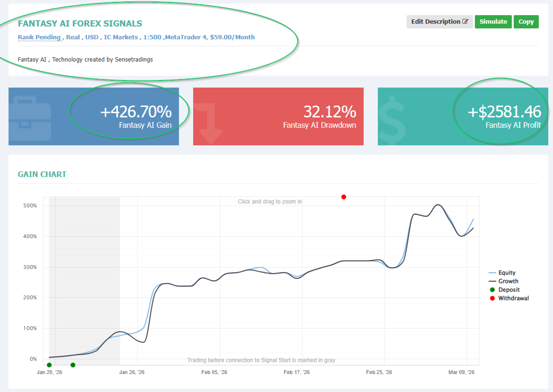
Task: Click the pencil icon in Edit Description
Action: point(465,21)
